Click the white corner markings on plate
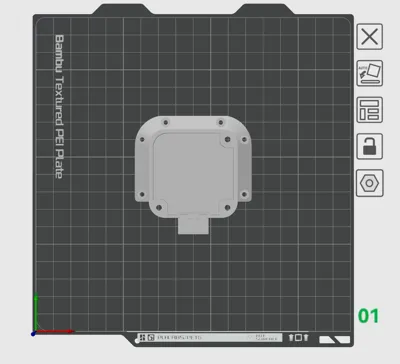400x364 pixels. pos(335,339)
